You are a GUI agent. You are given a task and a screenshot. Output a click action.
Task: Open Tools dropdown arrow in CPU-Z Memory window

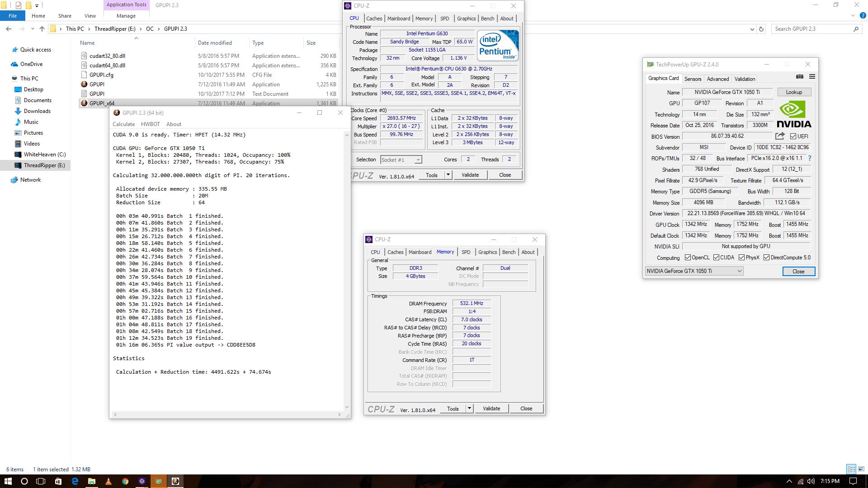pos(469,408)
